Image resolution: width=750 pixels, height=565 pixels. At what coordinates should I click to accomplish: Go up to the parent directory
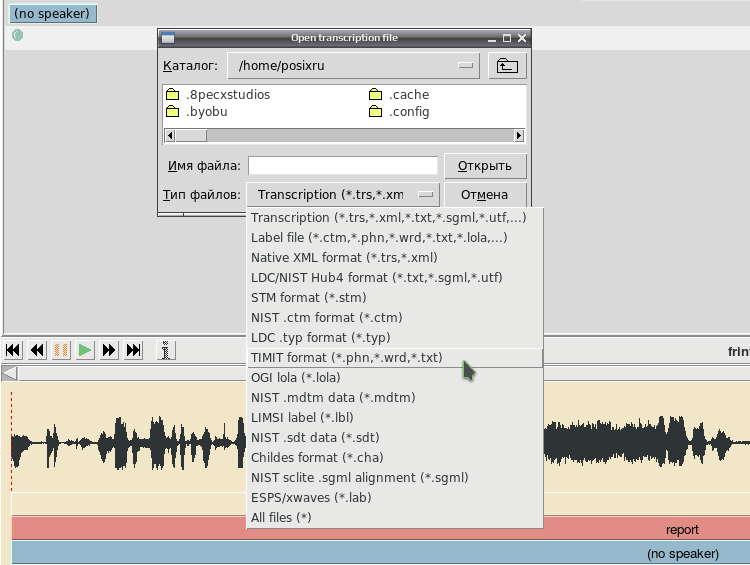(507, 66)
